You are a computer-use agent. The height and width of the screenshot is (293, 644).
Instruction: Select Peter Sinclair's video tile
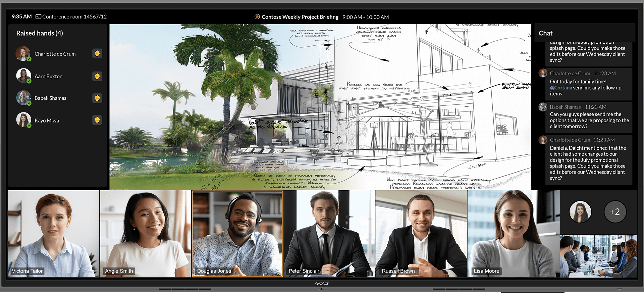coord(329,234)
